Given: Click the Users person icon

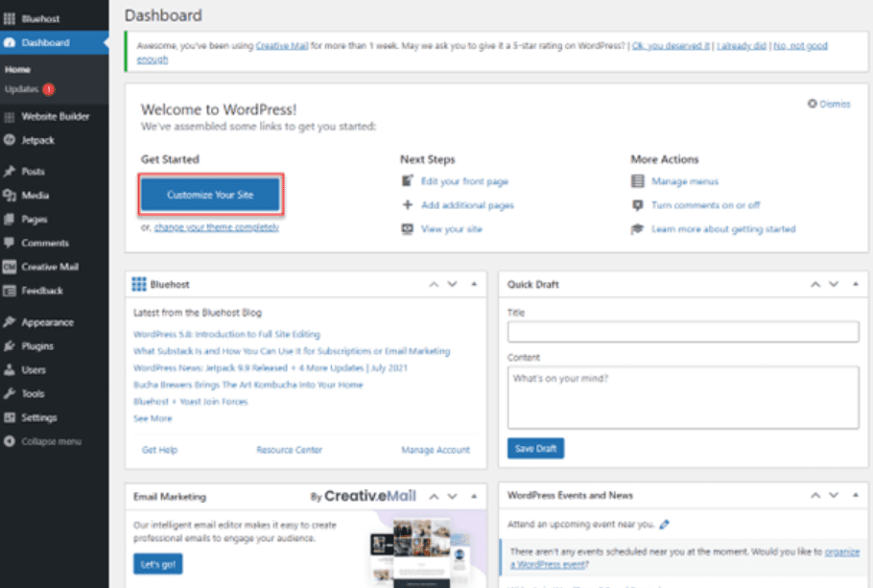Looking at the screenshot, I should pyautogui.click(x=10, y=369).
